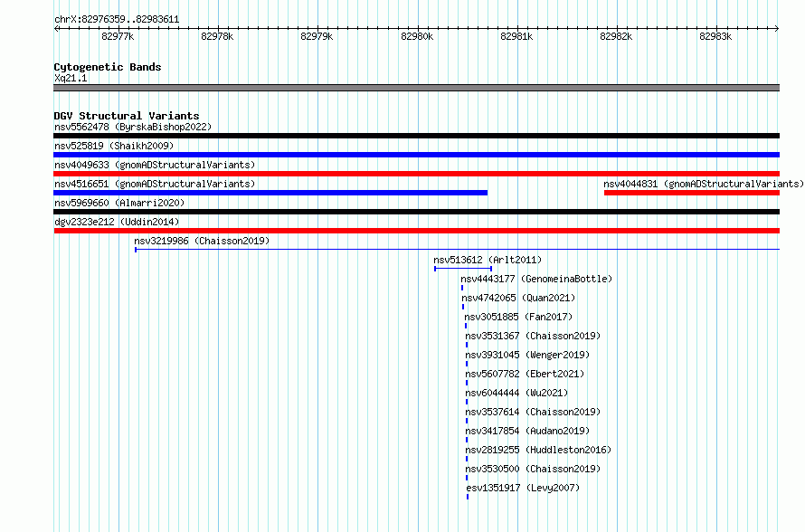Click the red nsv4049633 variant bar
The image size is (805, 532).
pyautogui.click(x=416, y=174)
